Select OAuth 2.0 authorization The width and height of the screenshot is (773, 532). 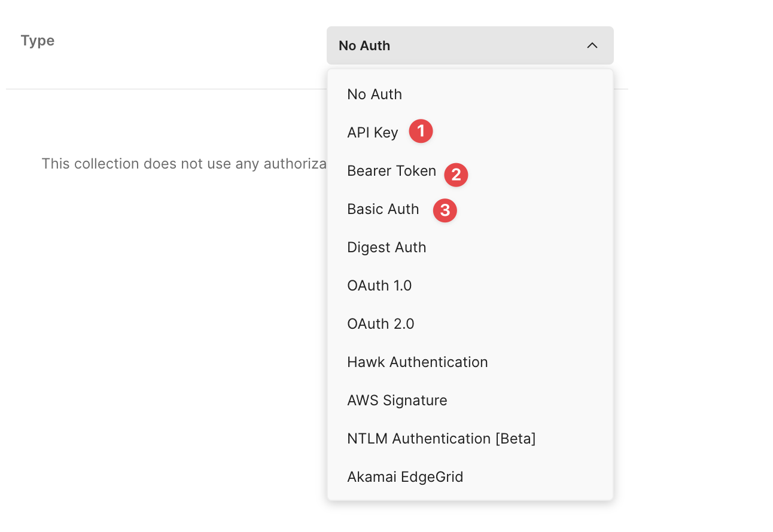pyautogui.click(x=381, y=323)
